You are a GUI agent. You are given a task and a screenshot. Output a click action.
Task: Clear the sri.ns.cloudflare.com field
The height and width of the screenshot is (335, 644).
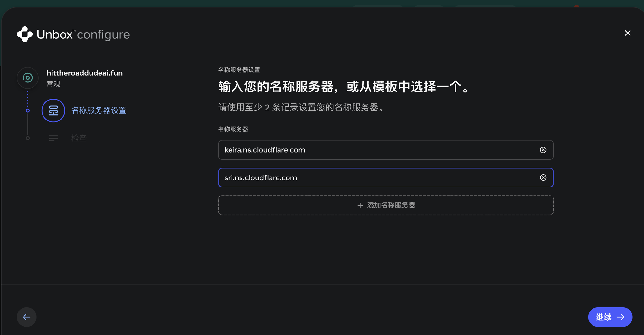(x=543, y=177)
